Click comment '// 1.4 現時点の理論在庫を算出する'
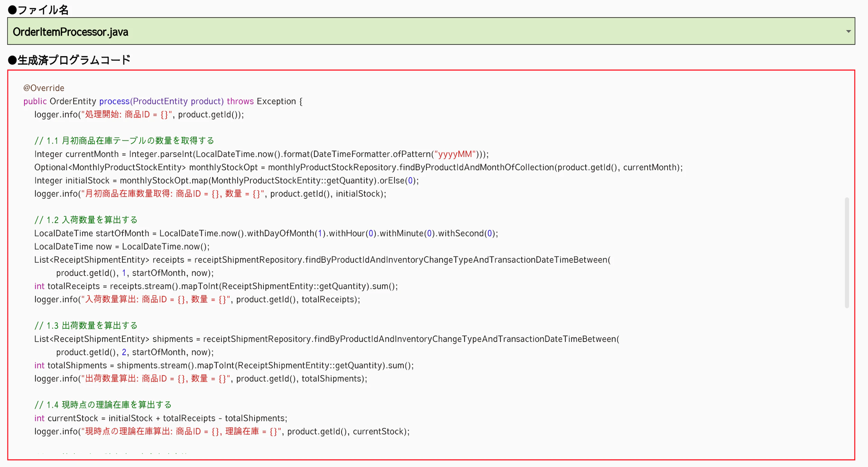 (x=103, y=405)
